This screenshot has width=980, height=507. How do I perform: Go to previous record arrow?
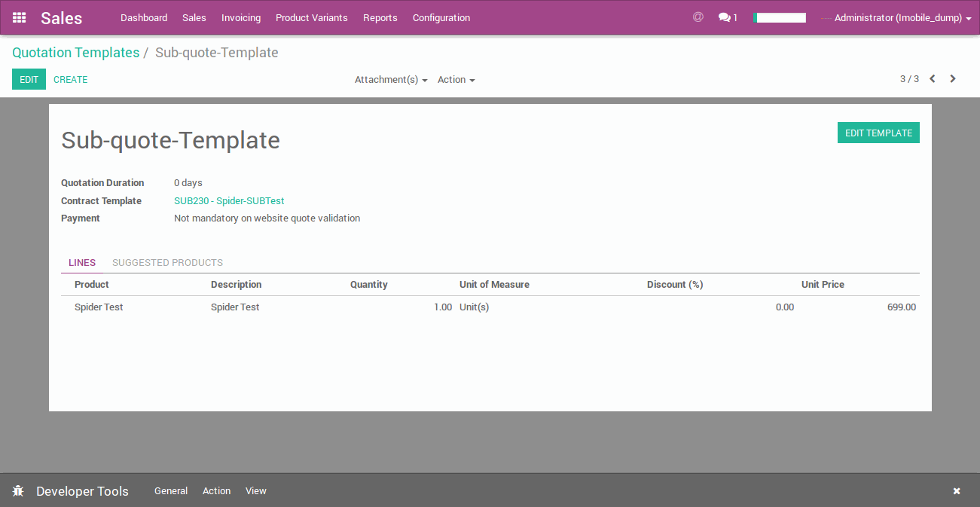(933, 79)
